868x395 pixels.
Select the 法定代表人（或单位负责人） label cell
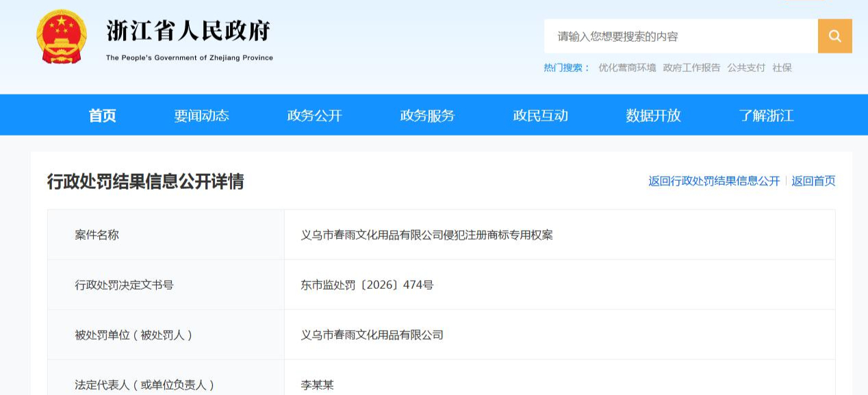coord(166,378)
